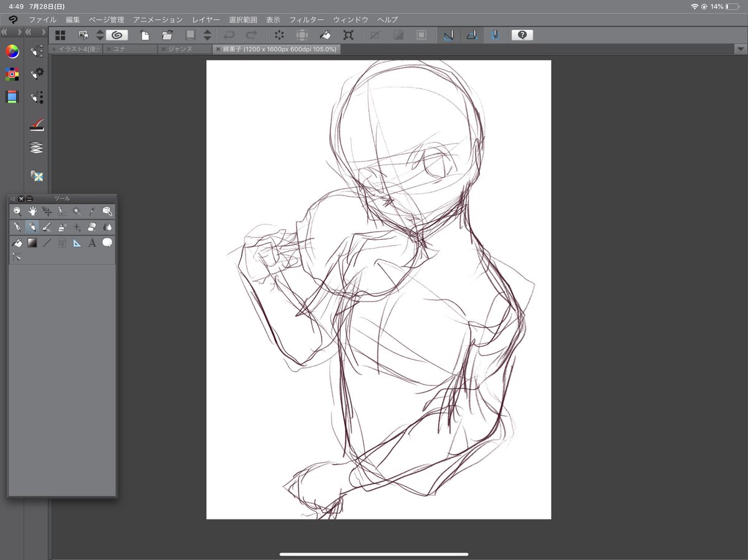Open the レイヤー menu
The width and height of the screenshot is (748, 560).
coord(206,20)
